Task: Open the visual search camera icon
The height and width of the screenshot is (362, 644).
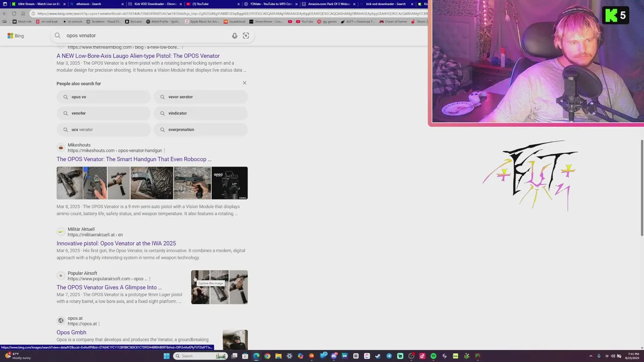Action: [246, 36]
